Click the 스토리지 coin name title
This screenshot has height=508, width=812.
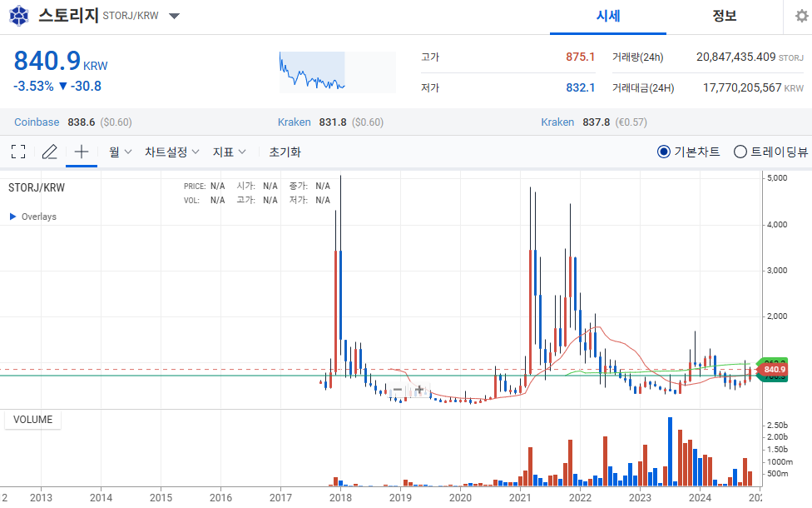(x=68, y=15)
